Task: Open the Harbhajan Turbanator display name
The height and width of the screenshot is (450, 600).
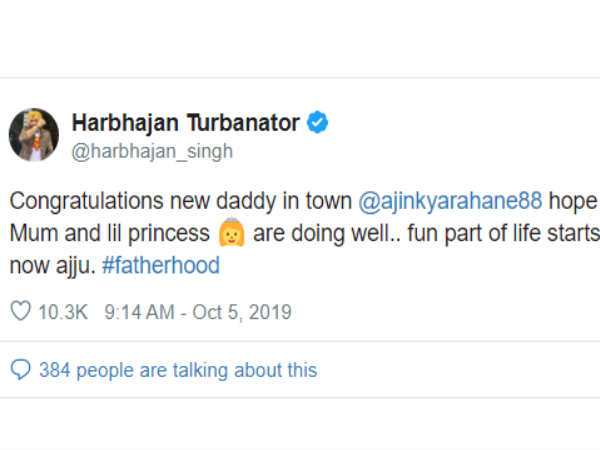Action: click(x=185, y=123)
